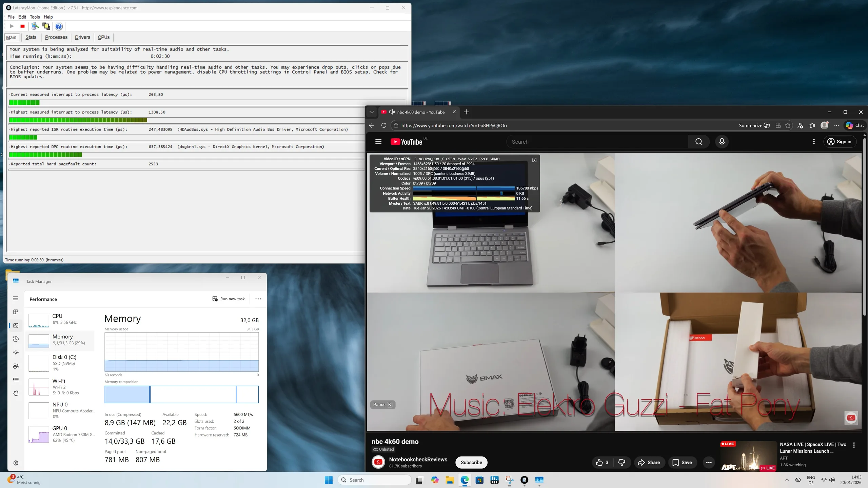The image size is (868, 488).
Task: Subscribe to NotebookcheckReviews channel
Action: [x=471, y=462]
